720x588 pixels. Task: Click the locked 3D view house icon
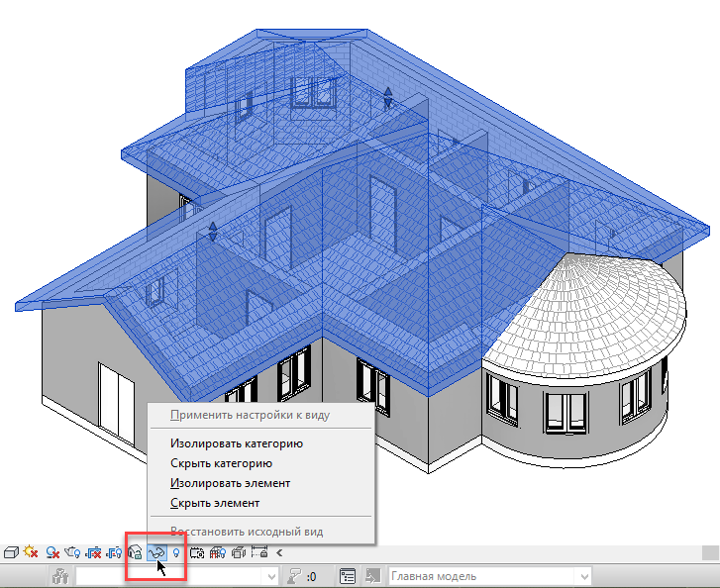click(x=135, y=552)
